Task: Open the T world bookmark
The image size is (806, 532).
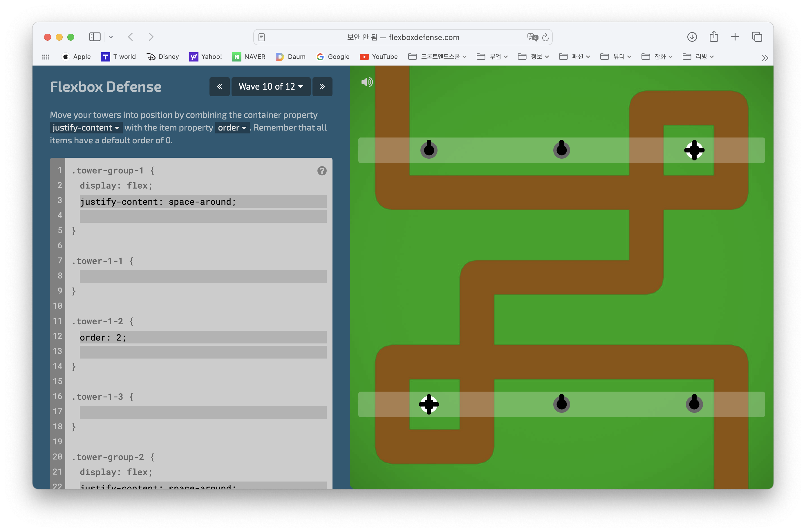Action: pos(118,57)
